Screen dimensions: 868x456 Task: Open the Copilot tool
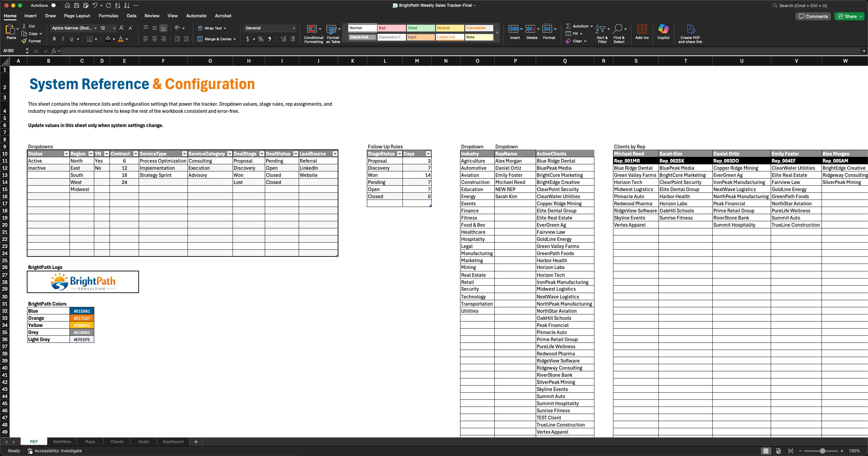click(663, 29)
